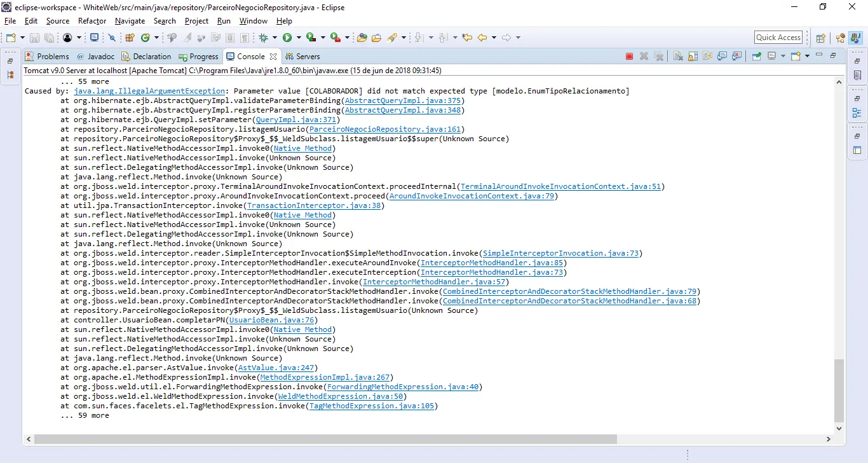Open the Coverage configurations dropdown arrow
Viewport: 868px width, 463px height.
323,38
